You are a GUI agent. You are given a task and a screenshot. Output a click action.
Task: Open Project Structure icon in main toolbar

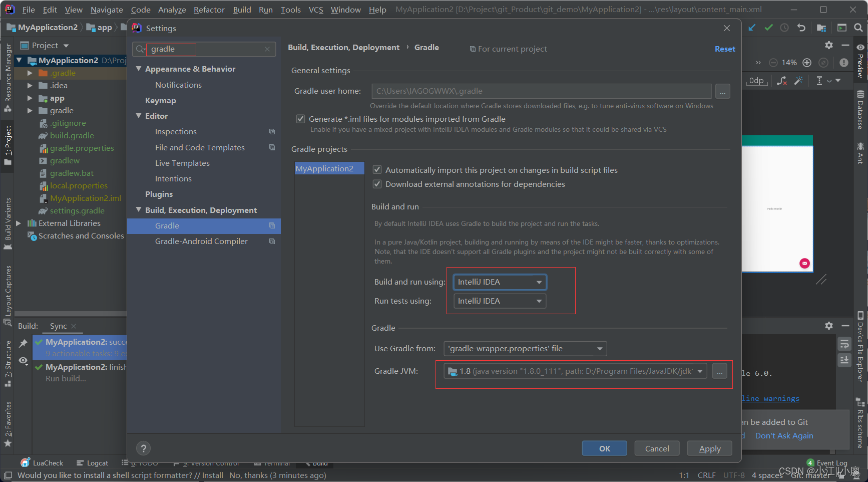click(821, 28)
